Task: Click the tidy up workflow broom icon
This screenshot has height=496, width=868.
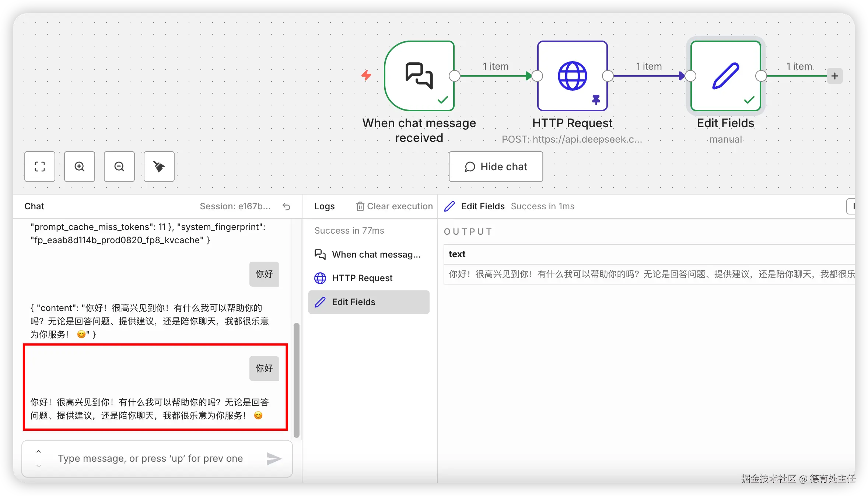Action: [x=159, y=167]
